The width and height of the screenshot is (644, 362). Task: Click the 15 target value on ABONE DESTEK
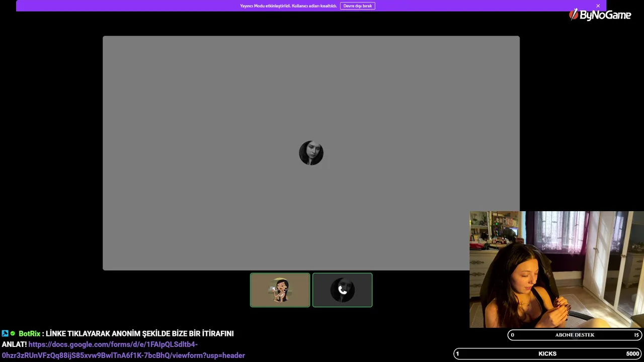636,335
